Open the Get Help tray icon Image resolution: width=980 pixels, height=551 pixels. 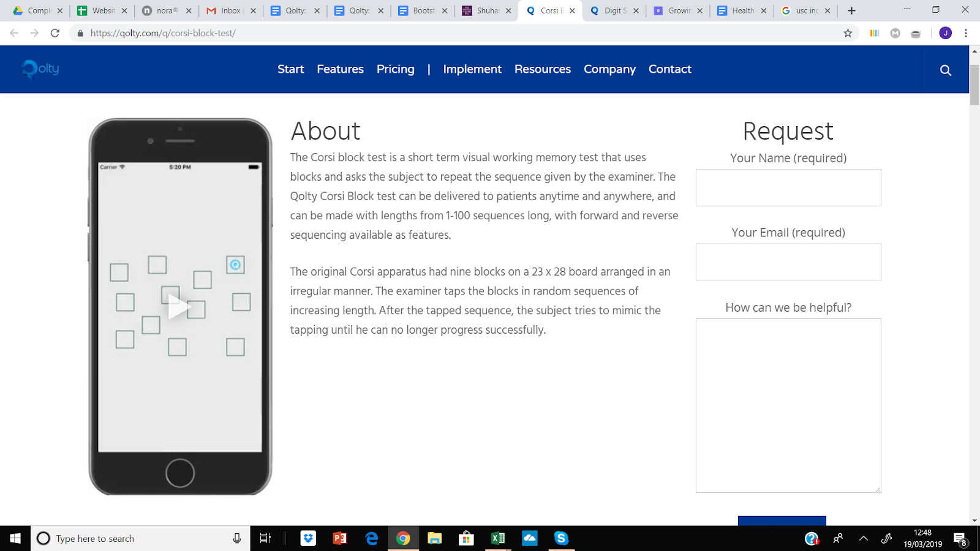tap(812, 539)
